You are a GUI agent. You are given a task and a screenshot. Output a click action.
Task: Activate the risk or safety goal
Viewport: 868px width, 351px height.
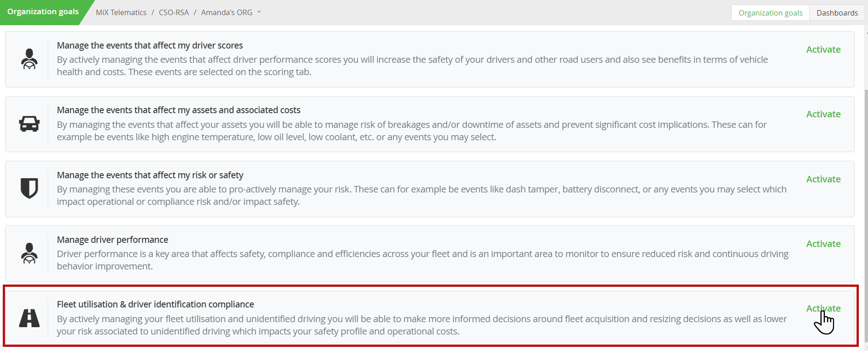[x=823, y=179]
